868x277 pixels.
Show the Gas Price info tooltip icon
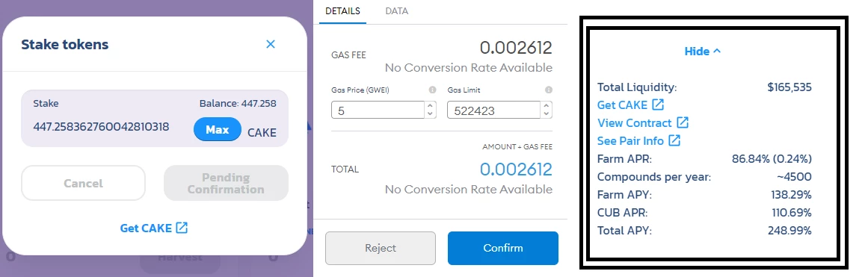[433, 90]
